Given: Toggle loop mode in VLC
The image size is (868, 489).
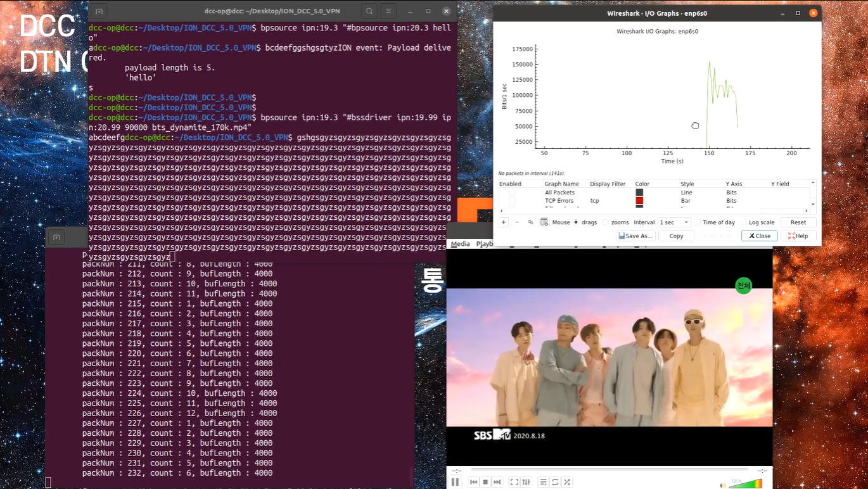Looking at the screenshot, I should coord(555,482).
